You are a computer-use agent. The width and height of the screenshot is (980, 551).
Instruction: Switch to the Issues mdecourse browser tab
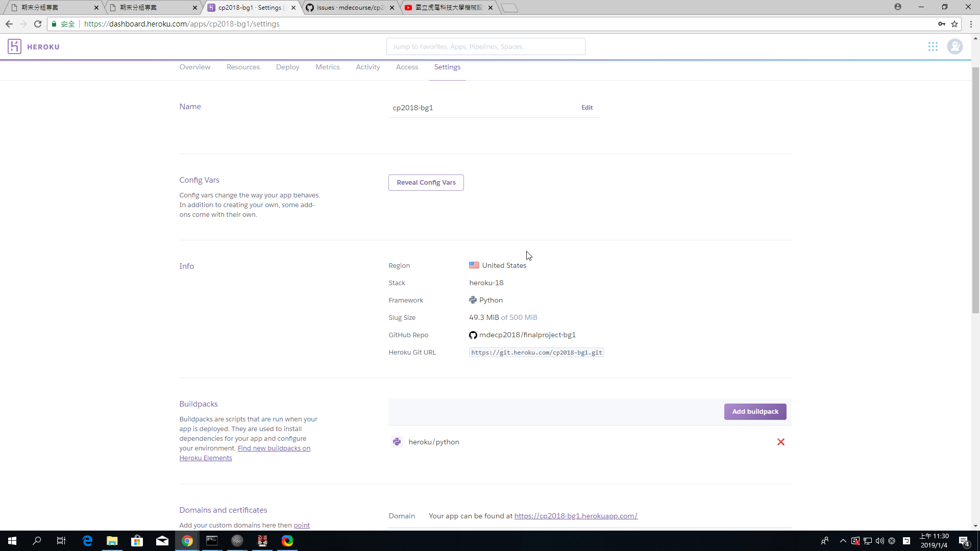pyautogui.click(x=350, y=8)
